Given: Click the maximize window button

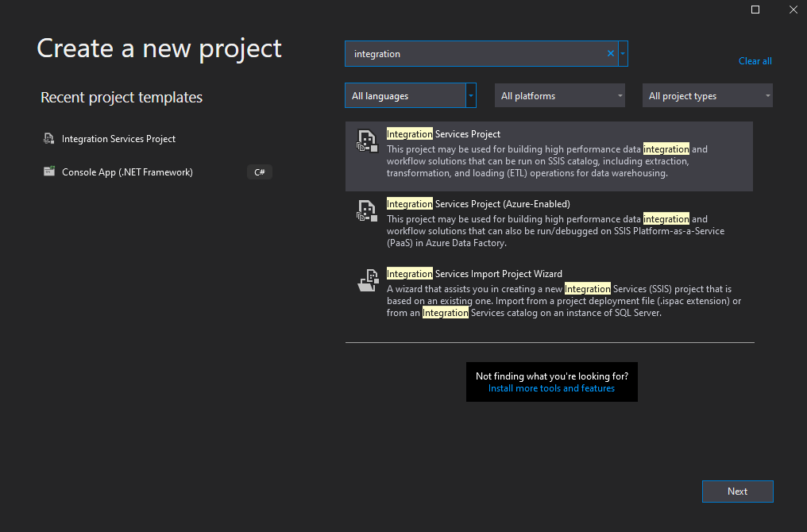Looking at the screenshot, I should click(755, 10).
